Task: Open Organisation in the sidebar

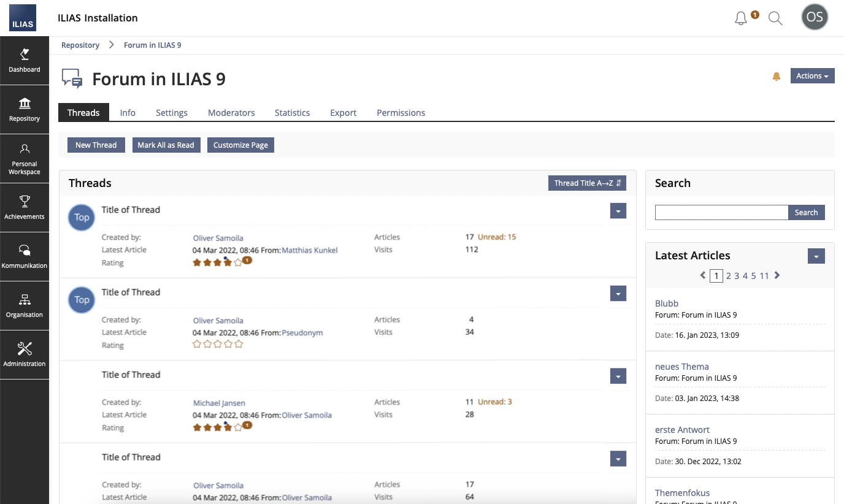Action: 25,306
